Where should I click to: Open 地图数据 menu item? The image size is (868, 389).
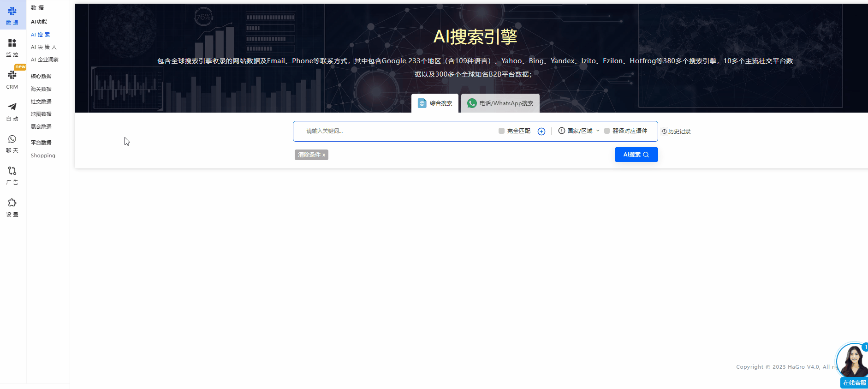coord(41,114)
